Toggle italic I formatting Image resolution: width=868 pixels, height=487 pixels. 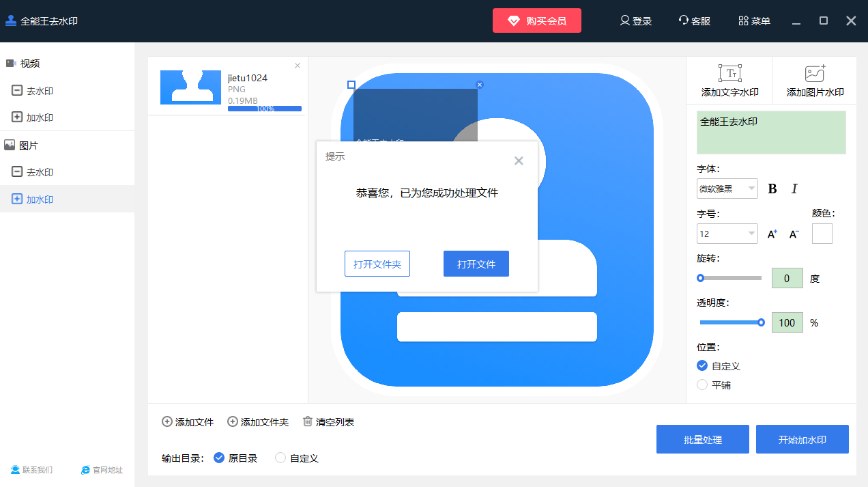794,189
